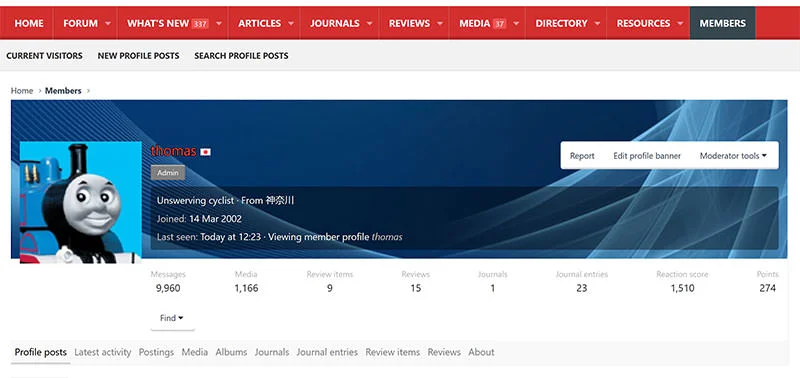Click the Japan flag icon beside thomas
800x378 pixels.
click(x=206, y=152)
